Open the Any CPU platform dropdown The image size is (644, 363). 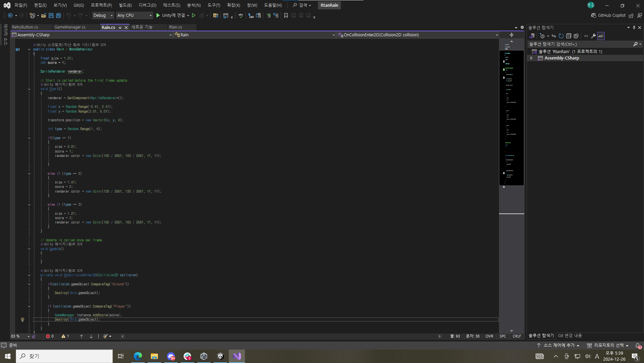coord(134,15)
